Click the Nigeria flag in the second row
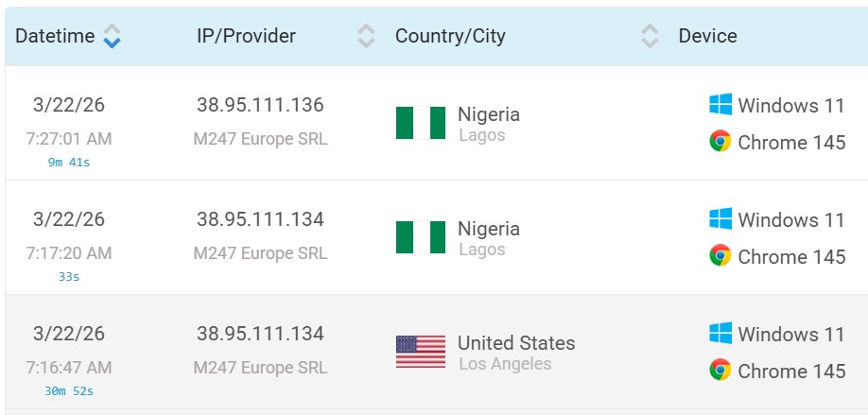The width and height of the screenshot is (868, 415). coord(420,237)
